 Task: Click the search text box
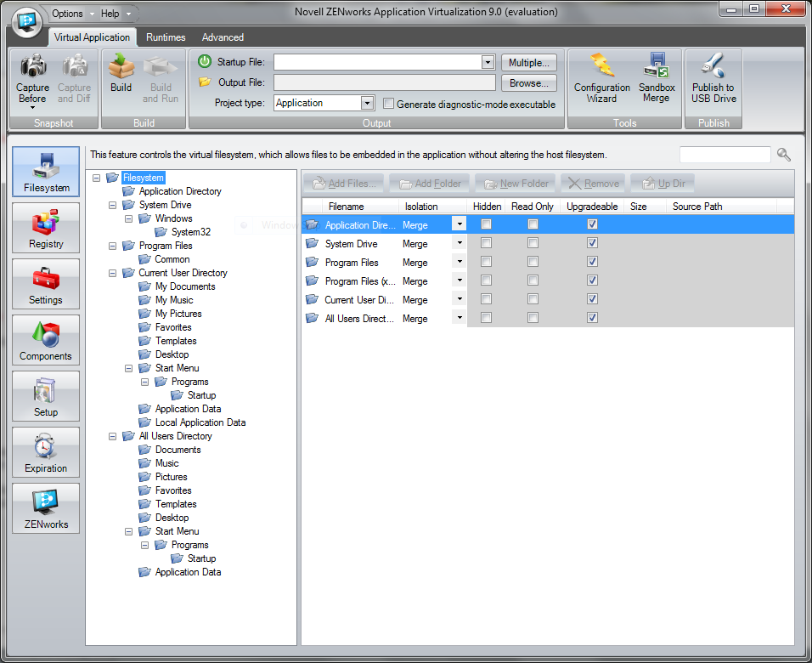pos(725,155)
